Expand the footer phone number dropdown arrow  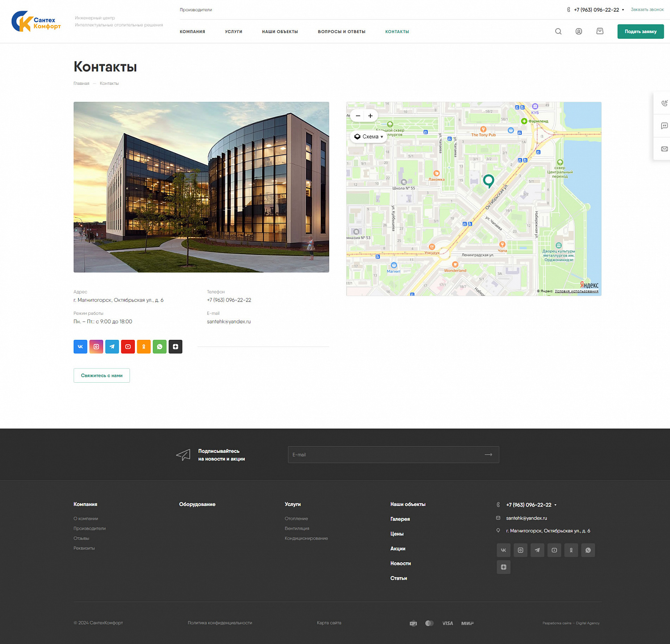pyautogui.click(x=555, y=505)
